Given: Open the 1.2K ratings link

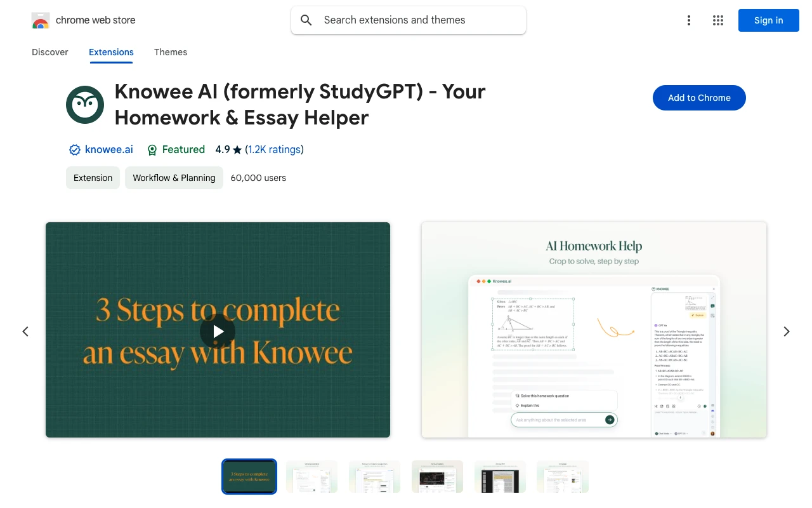Looking at the screenshot, I should pyautogui.click(x=274, y=150).
